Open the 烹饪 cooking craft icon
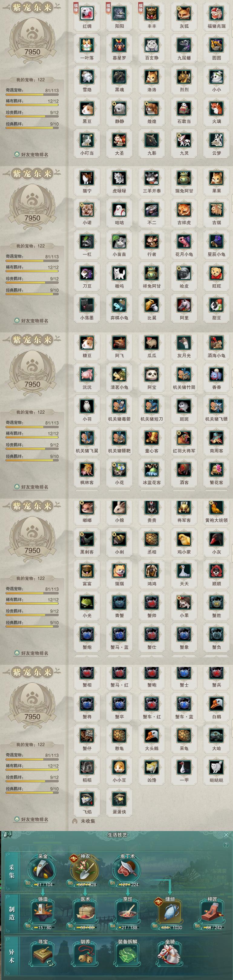233x980 pixels. [x=127, y=912]
